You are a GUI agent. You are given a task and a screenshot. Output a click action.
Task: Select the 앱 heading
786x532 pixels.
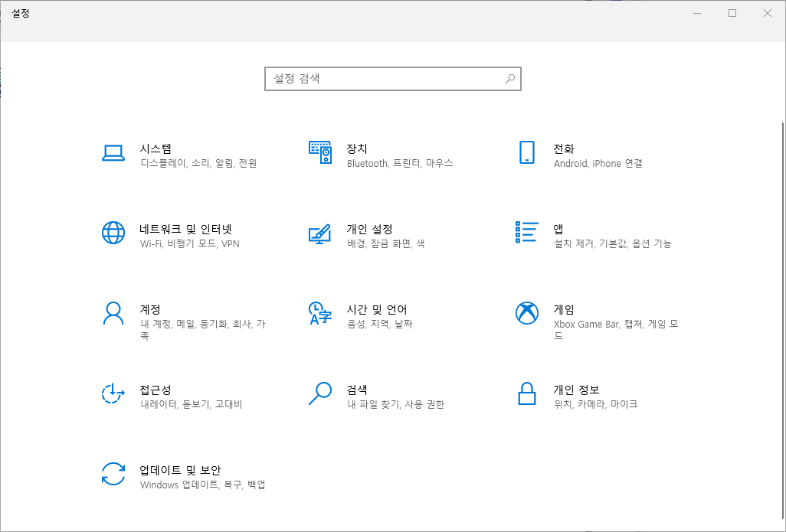[558, 229]
